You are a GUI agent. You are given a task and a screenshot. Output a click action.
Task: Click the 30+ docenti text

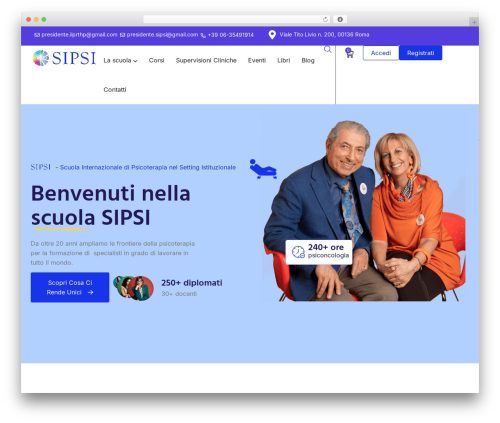pos(179,294)
